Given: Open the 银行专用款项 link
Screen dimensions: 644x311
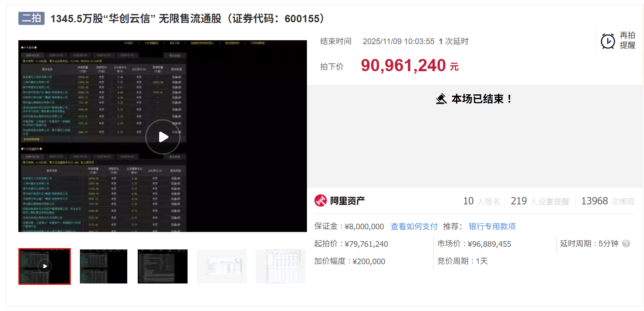Looking at the screenshot, I should click(492, 227).
